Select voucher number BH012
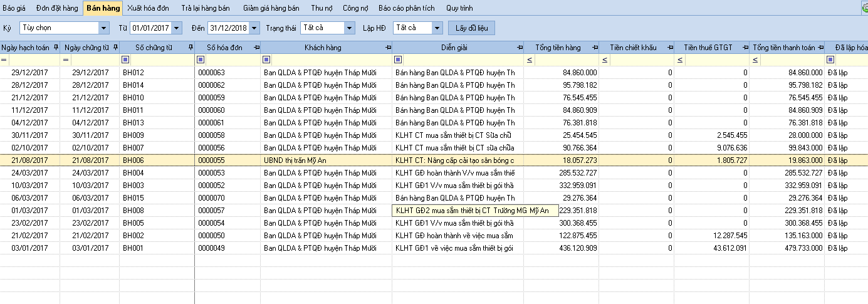The height and width of the screenshot is (304, 868). coord(133,73)
